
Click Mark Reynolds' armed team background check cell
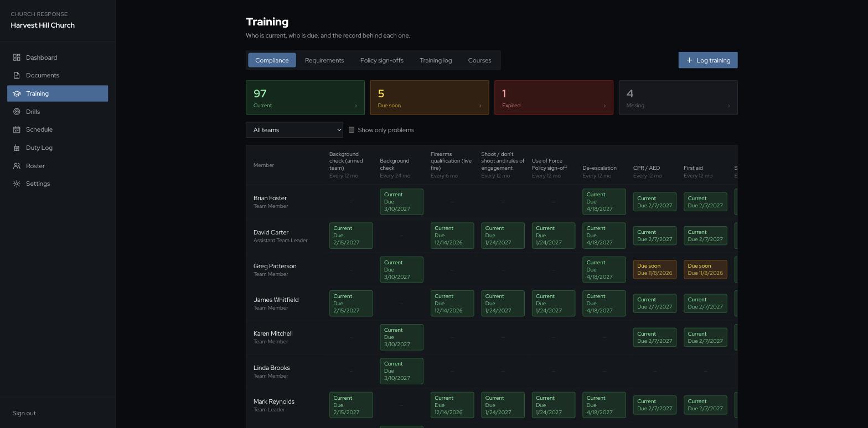[x=351, y=405]
